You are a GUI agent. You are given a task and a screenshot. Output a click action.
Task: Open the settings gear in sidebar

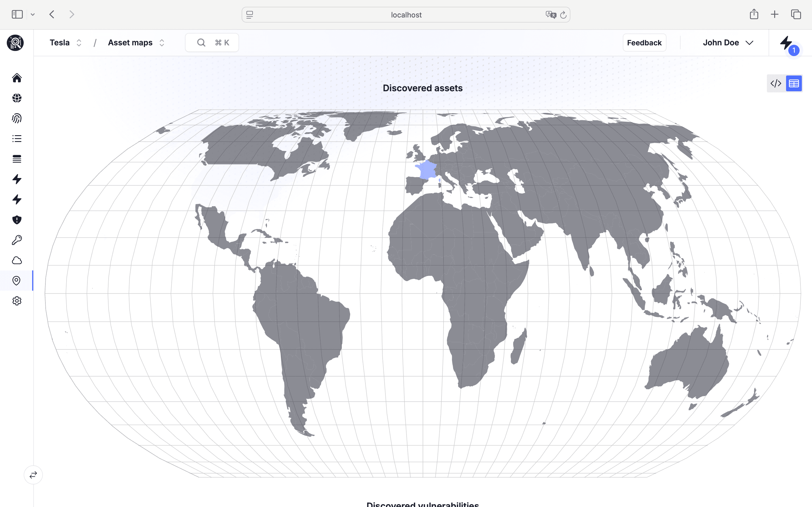[x=17, y=301]
